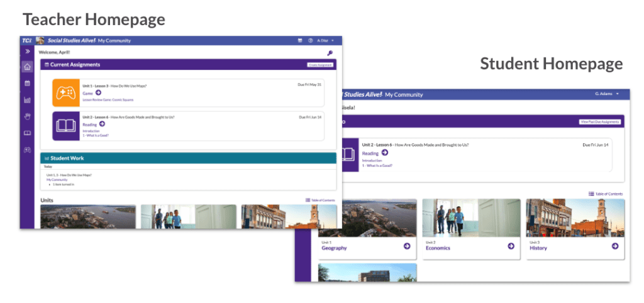Click the purple key icon near Welcome, April

330,53
